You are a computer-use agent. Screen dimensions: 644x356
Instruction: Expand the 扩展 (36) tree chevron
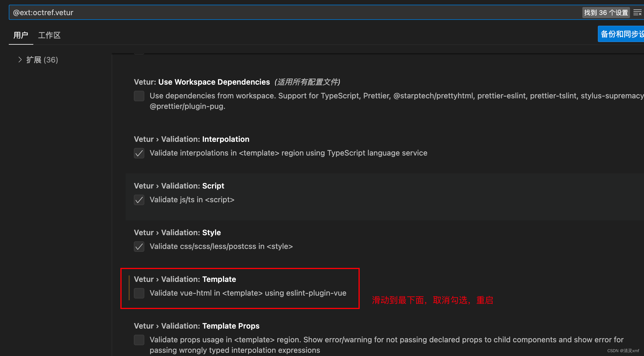tap(20, 60)
